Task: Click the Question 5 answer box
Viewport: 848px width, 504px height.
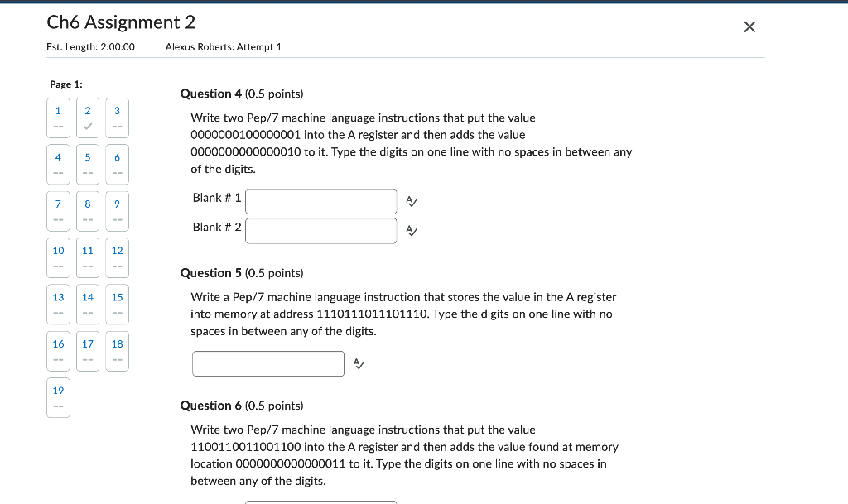Action: tap(267, 362)
